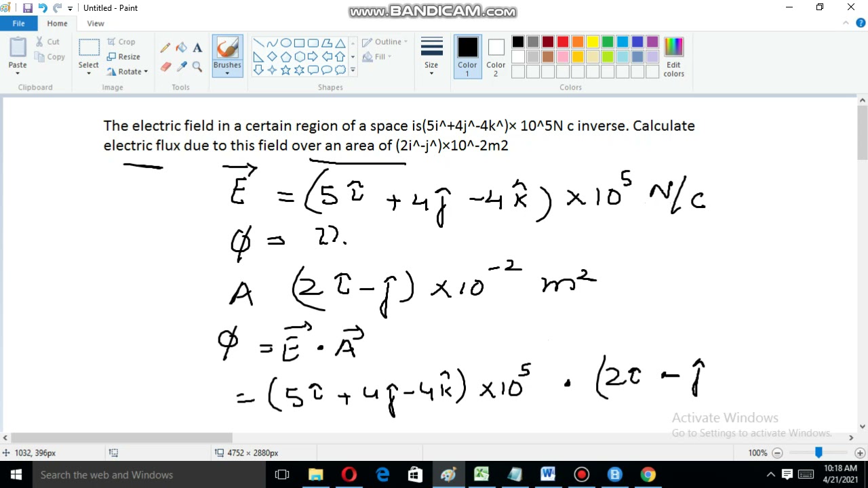Open Microsoft Word from the taskbar
This screenshot has height=488, width=868.
coord(548,475)
